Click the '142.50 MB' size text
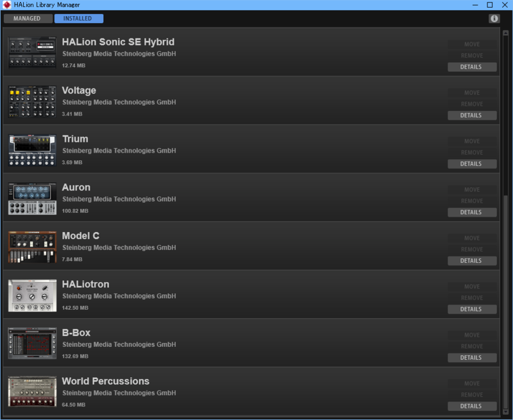Viewport: 513px width, 420px height. [x=75, y=308]
